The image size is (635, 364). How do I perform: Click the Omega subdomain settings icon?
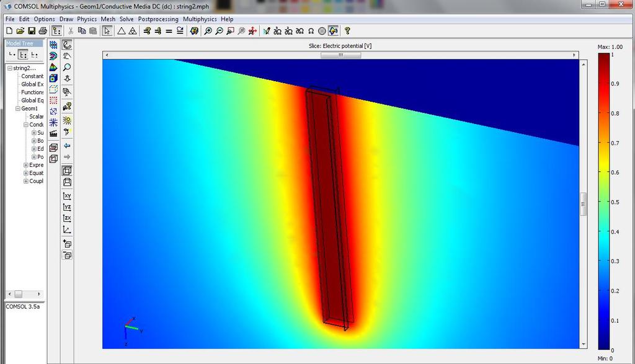coord(311,31)
